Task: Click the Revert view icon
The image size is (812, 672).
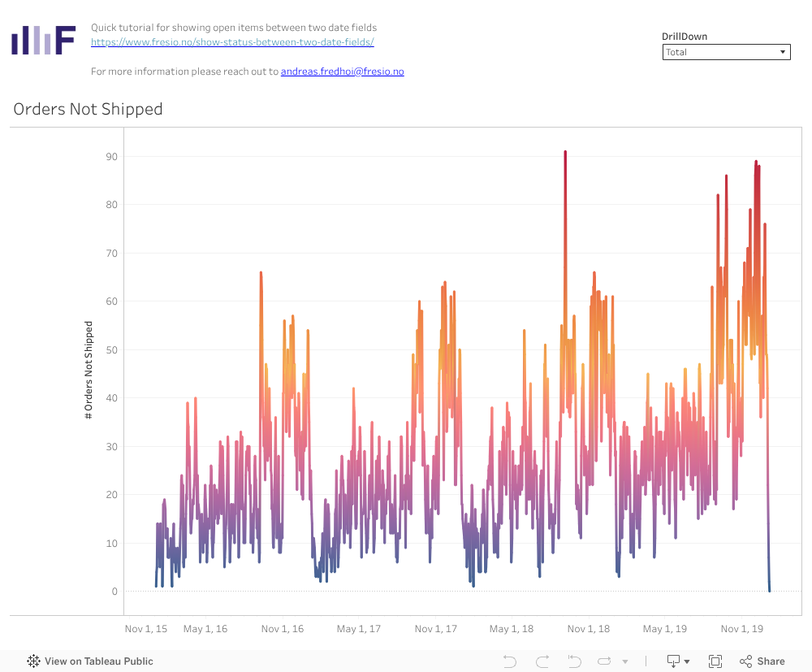Action: [574, 661]
